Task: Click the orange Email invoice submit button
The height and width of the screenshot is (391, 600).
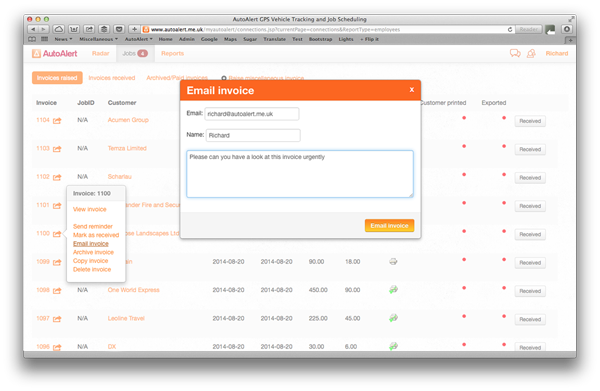Action: [389, 226]
